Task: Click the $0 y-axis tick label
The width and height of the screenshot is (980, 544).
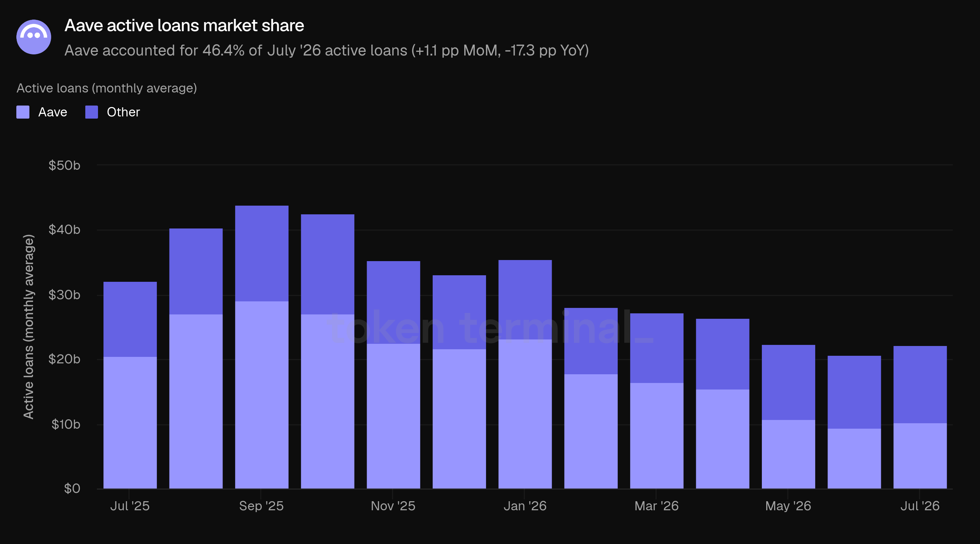Action: point(72,489)
